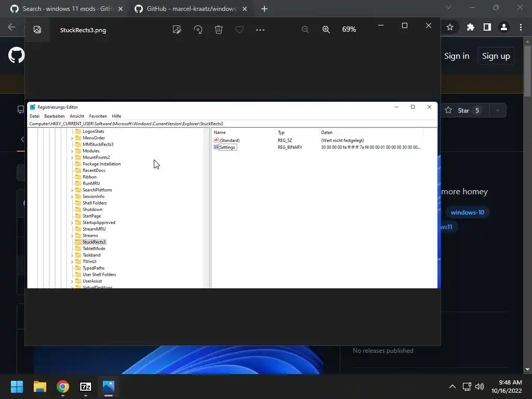Open Windows Start menu
This screenshot has width=532, height=399.
[17, 387]
